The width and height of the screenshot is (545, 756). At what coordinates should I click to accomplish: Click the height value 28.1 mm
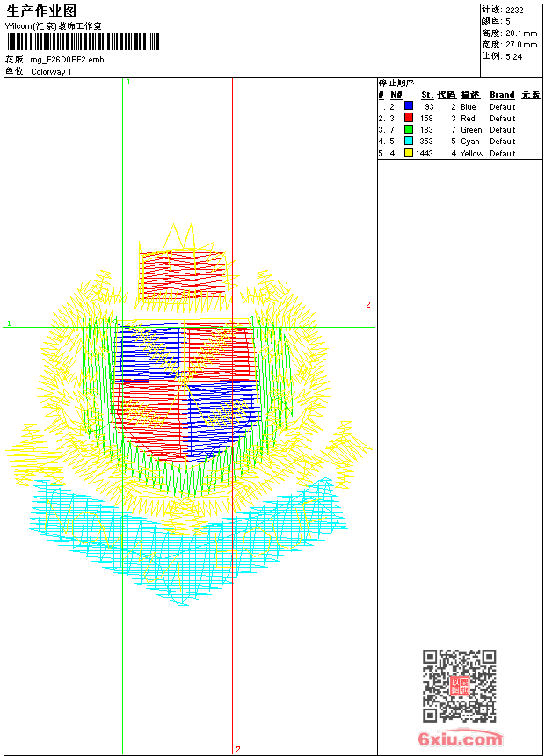click(x=521, y=33)
